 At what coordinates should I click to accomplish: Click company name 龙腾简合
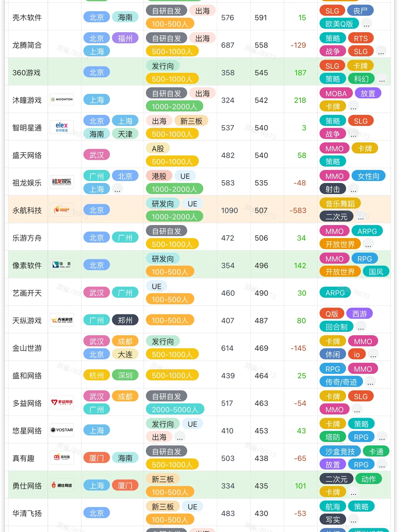tap(27, 45)
